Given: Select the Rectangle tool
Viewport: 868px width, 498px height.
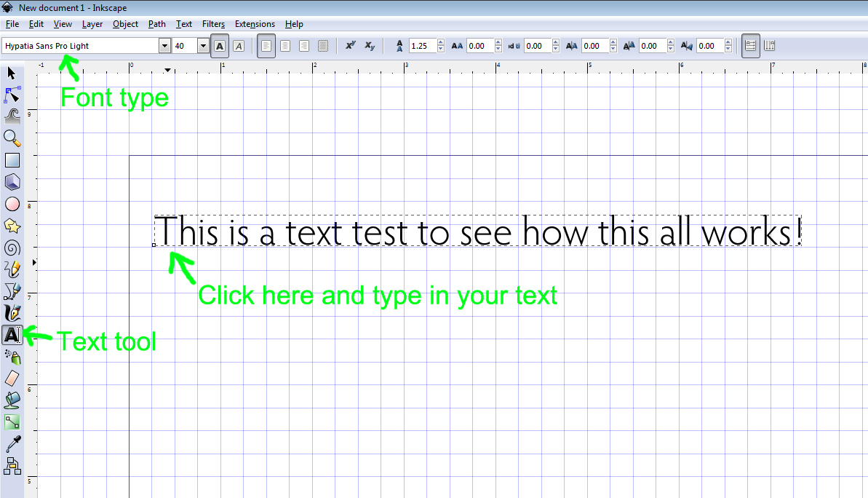Looking at the screenshot, I should point(12,159).
